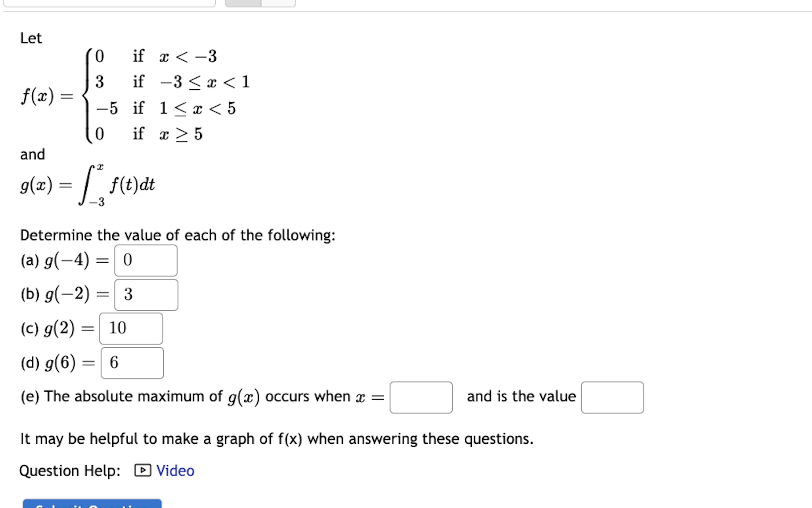Click the left half of the top-right control
The image size is (812, 508).
click(x=243, y=3)
